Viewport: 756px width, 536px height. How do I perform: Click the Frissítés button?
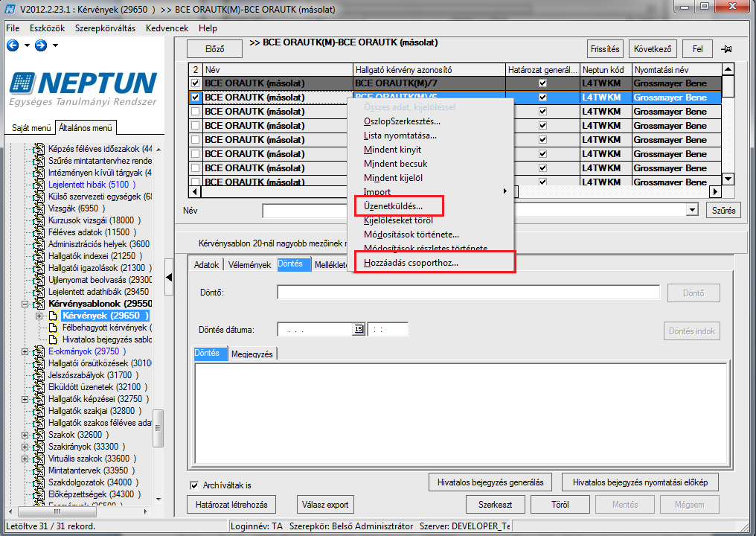(605, 49)
